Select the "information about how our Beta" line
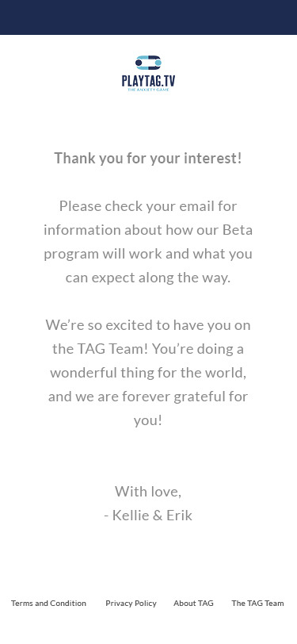The image size is (297, 644). (148, 229)
